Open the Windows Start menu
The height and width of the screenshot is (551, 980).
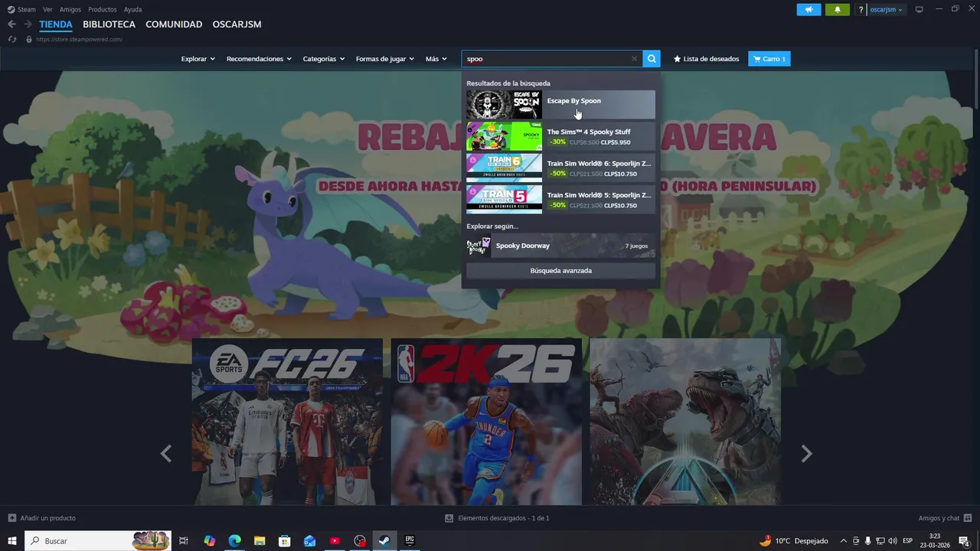11,541
